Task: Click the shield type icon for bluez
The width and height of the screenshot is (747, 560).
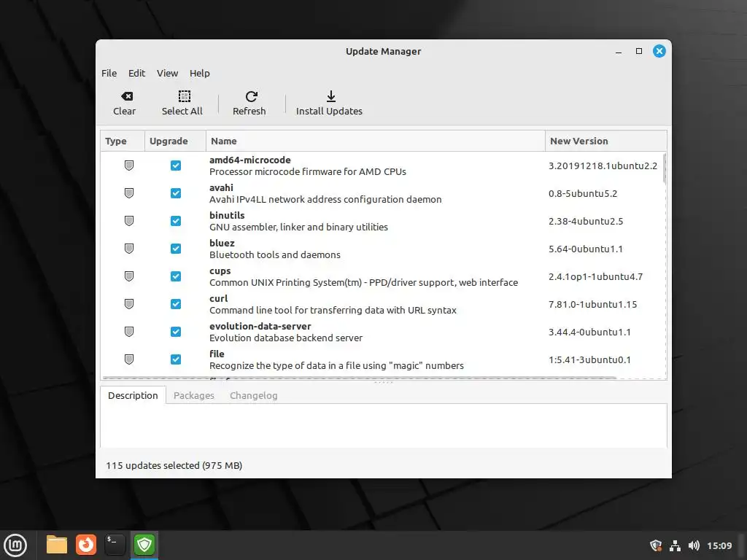Action: click(x=128, y=249)
